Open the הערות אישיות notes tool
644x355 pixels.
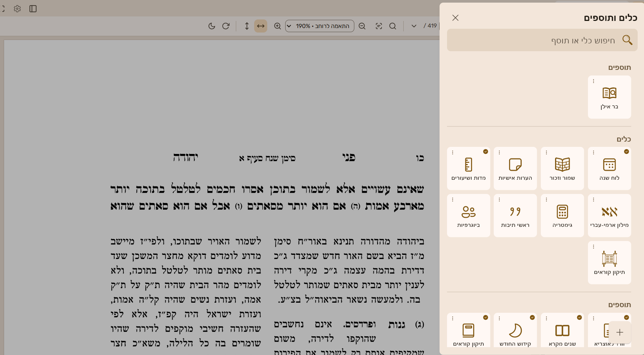[x=515, y=169]
